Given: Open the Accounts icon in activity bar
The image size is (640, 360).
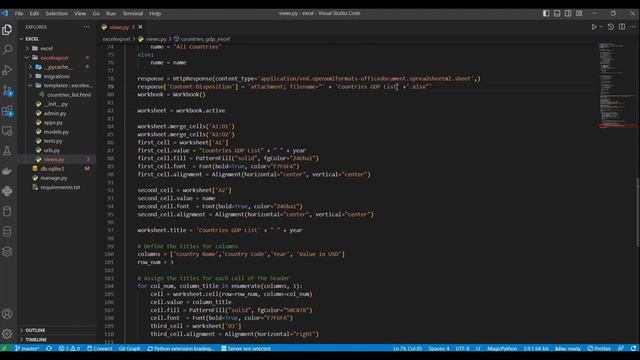Looking at the screenshot, I should [7, 314].
